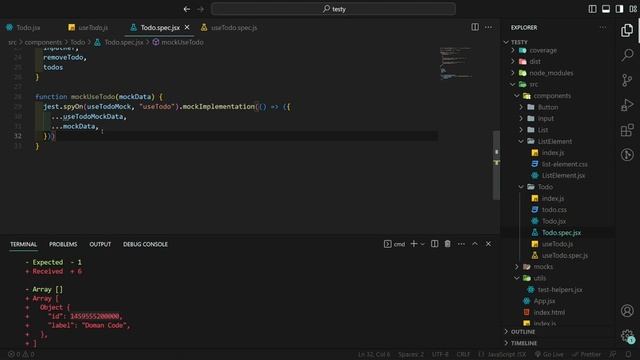Customize layout using the top-right icon
Screen dimensions: 640x360
point(633,9)
